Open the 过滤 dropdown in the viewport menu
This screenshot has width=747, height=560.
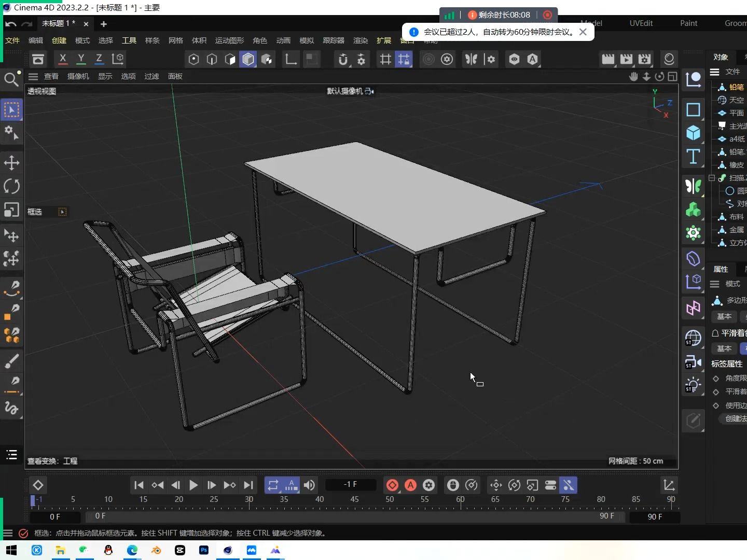(151, 76)
